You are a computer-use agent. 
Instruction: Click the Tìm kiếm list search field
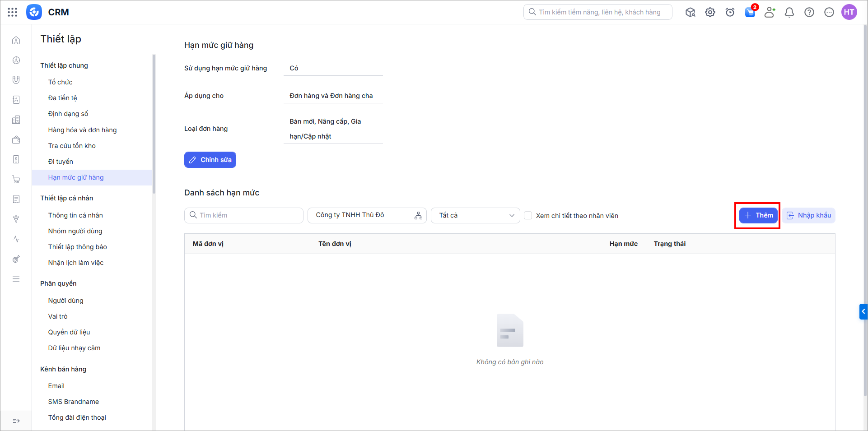coord(244,215)
